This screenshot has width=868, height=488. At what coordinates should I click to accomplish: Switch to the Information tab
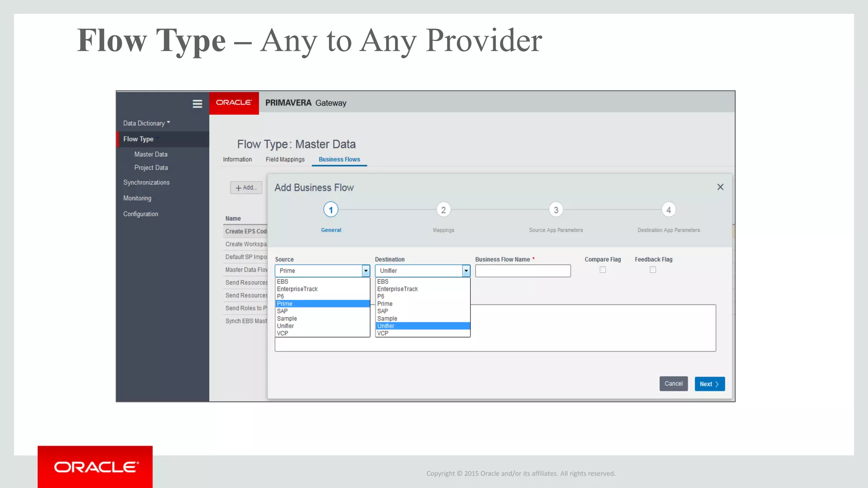237,159
